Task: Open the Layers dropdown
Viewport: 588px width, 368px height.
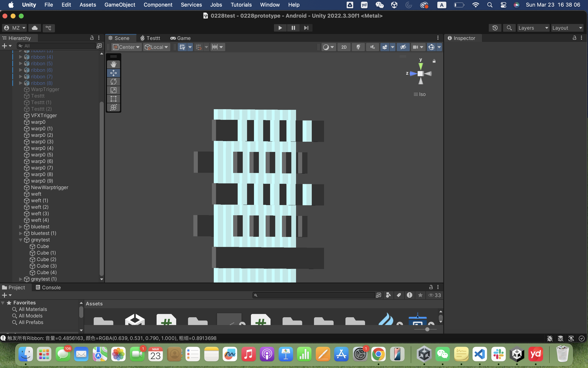Action: [x=533, y=28]
